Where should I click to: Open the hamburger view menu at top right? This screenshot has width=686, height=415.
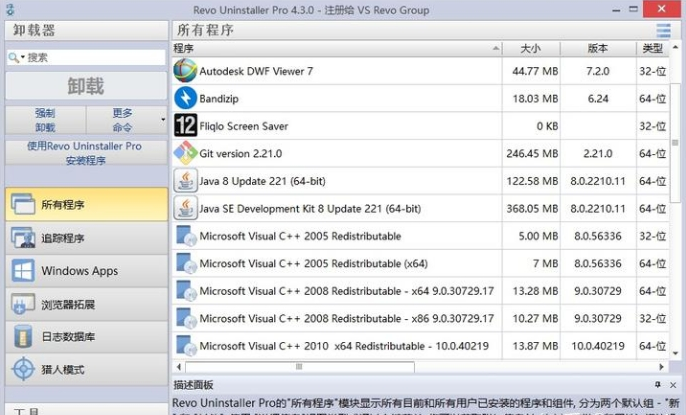664,30
